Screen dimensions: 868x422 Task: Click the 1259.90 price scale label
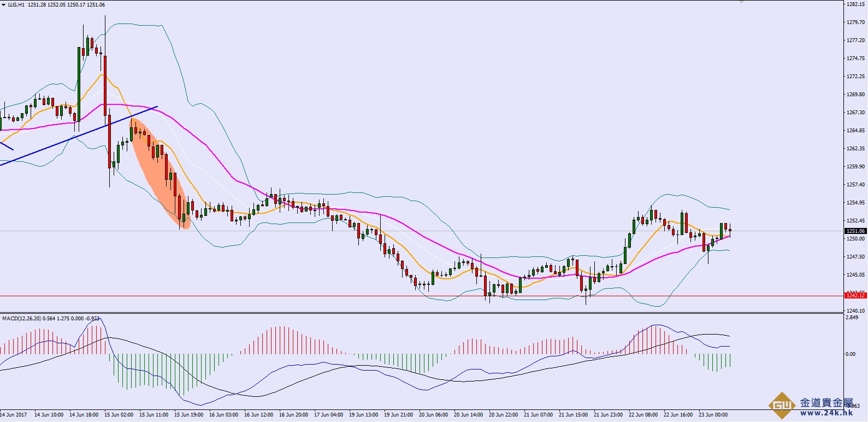855,167
